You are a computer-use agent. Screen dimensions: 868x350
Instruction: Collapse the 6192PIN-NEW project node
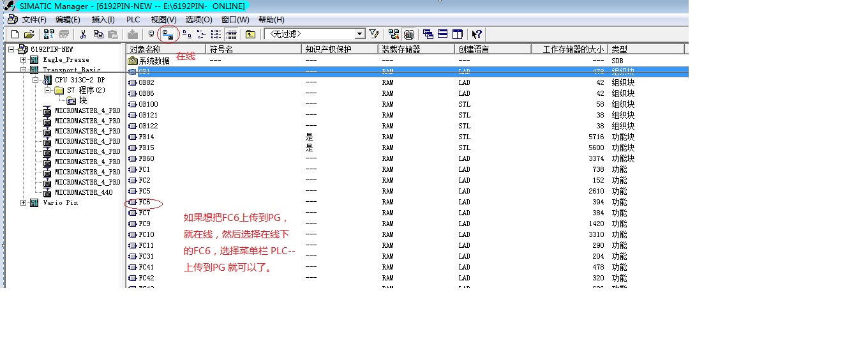click(x=11, y=49)
